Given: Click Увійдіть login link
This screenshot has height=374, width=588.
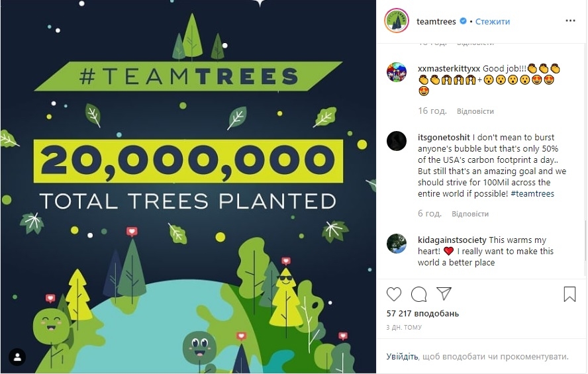Looking at the screenshot, I should [x=402, y=356].
